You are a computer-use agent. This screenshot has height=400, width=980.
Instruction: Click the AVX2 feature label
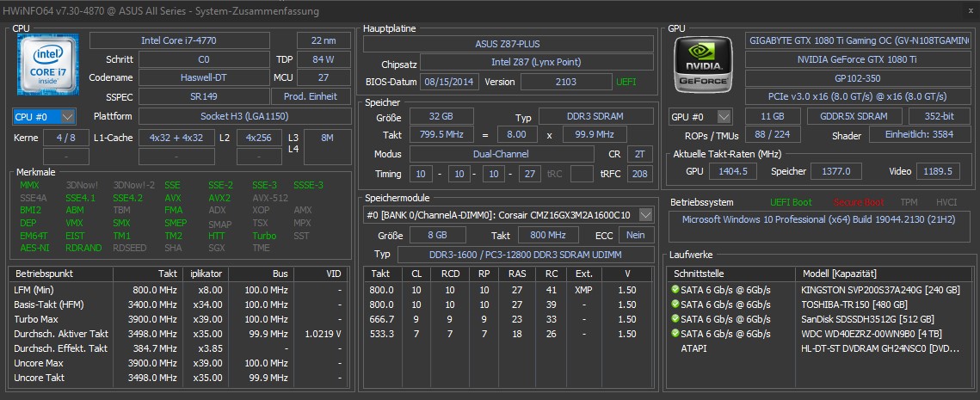[x=219, y=198]
